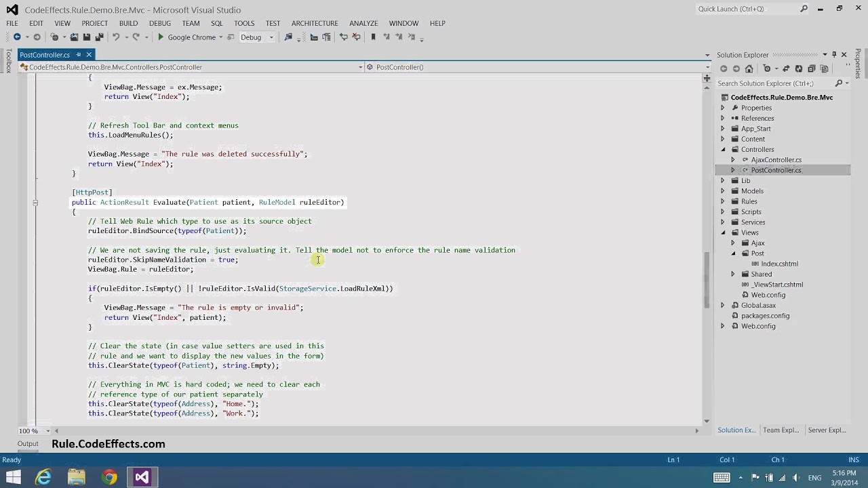Open the member dropdown showing PostController()
The width and height of the screenshot is (868, 488).
(x=708, y=67)
